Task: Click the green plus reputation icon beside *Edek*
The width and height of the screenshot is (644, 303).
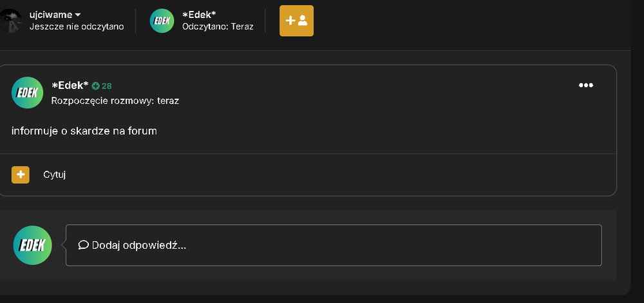Action: [96, 86]
